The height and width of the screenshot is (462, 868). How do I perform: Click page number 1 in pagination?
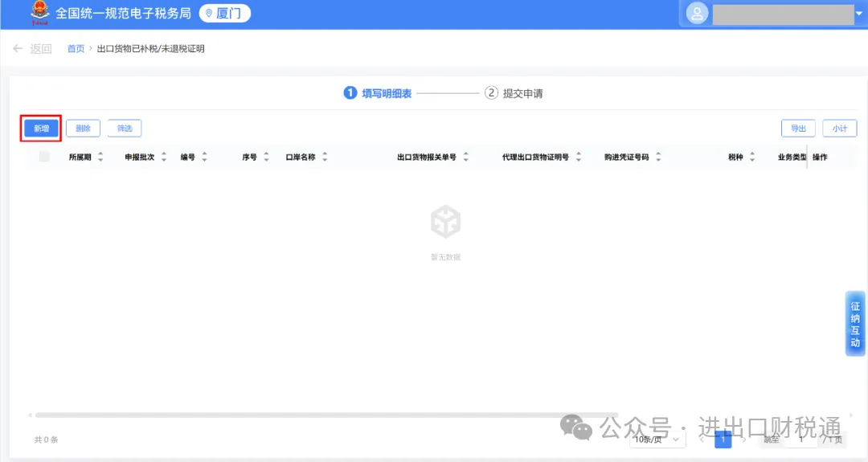(723, 440)
